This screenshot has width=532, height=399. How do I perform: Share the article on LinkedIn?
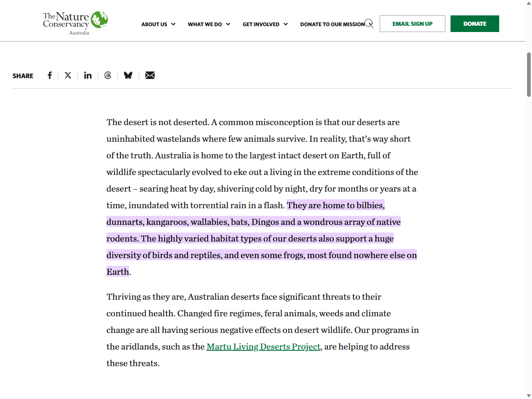(88, 75)
